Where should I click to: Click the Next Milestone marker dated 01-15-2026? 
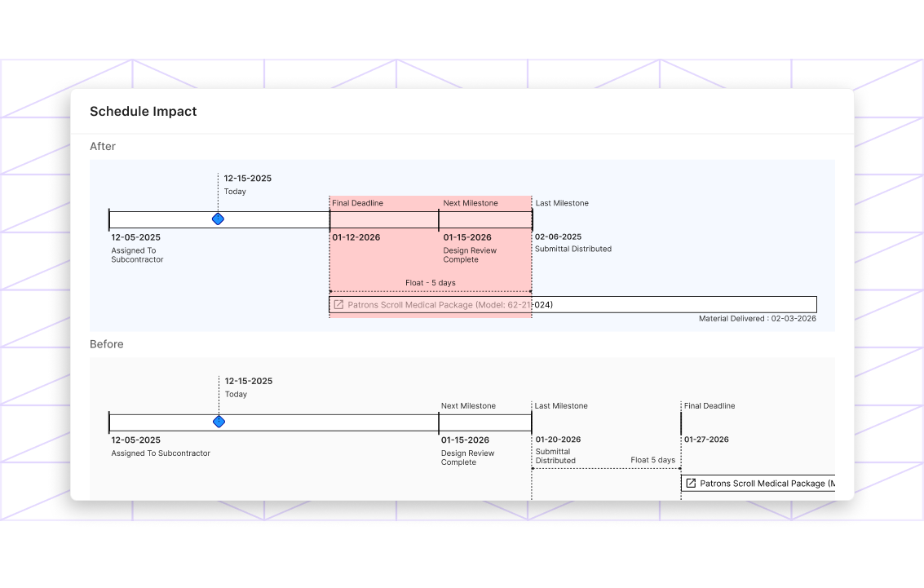pos(439,219)
